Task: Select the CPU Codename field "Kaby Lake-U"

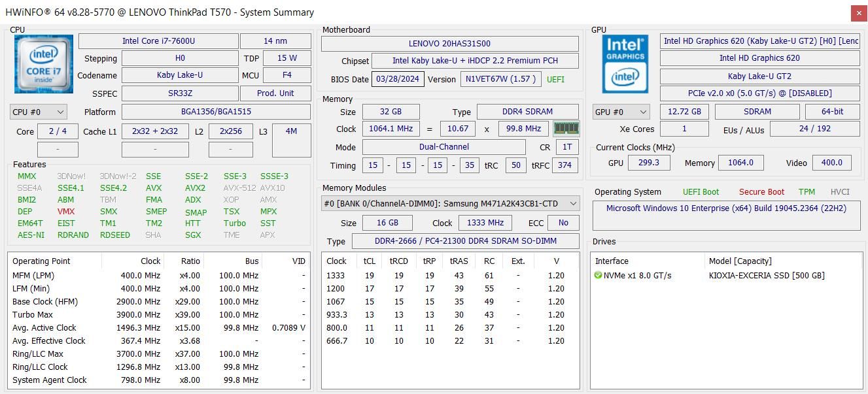Action: tap(180, 75)
